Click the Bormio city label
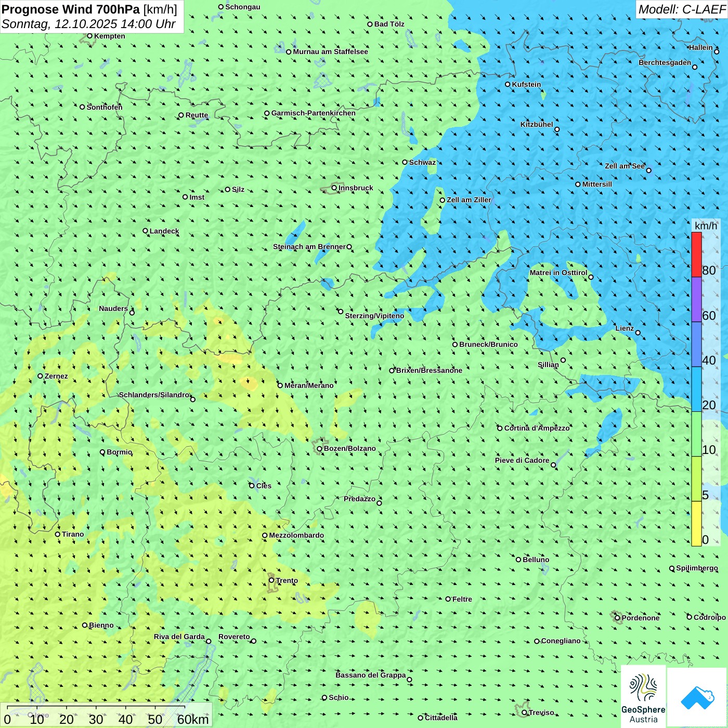This screenshot has width=728, height=728. pos(119,452)
